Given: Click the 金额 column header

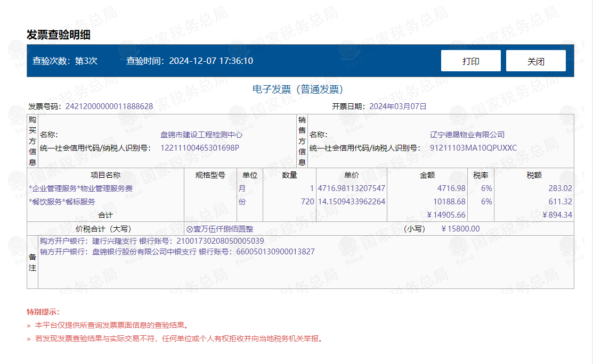Looking at the screenshot, I should pos(427,175).
